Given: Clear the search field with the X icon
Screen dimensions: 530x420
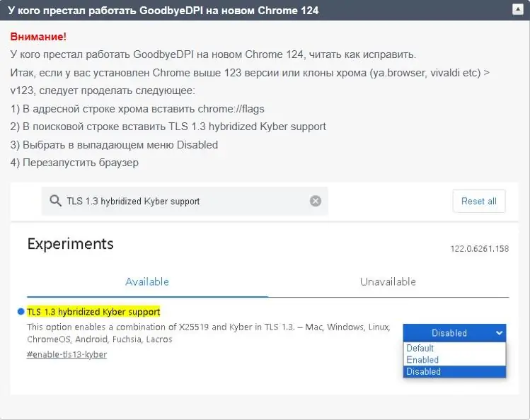Looking at the screenshot, I should tap(316, 201).
